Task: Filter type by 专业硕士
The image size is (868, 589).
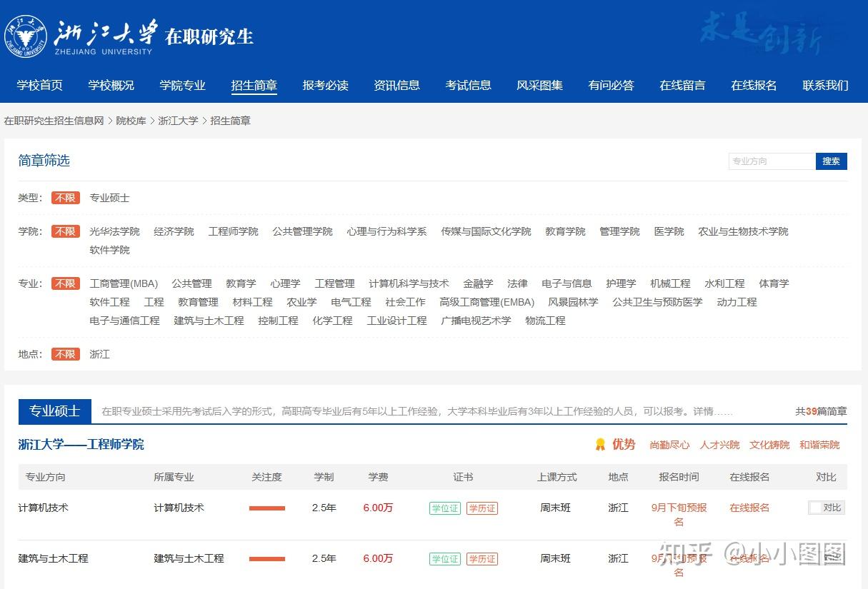Action: pos(110,198)
